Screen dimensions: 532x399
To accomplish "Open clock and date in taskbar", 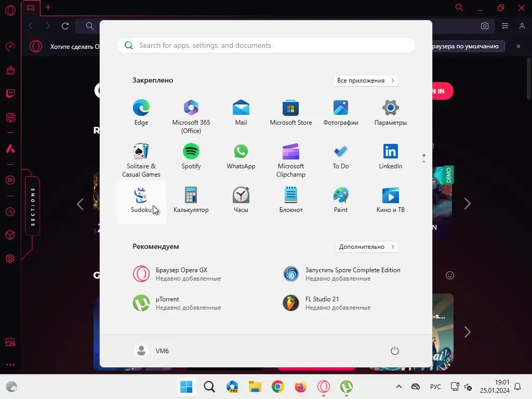I will 495,387.
